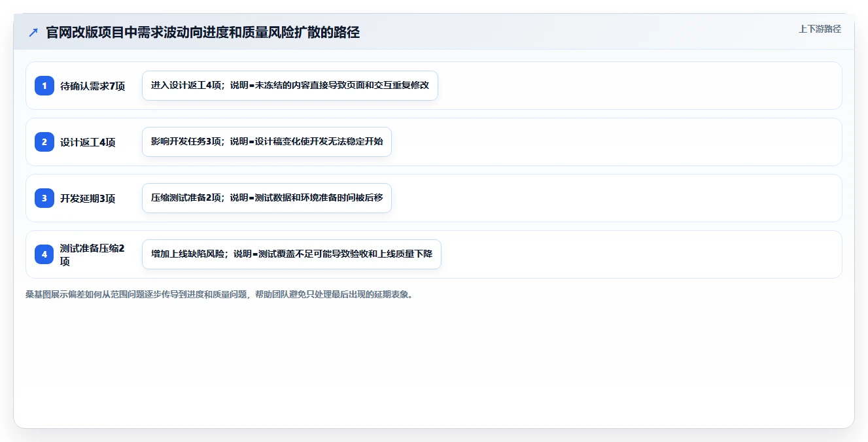868x442 pixels.
Task: Click the arrow icon beside the title
Action: coord(33,32)
